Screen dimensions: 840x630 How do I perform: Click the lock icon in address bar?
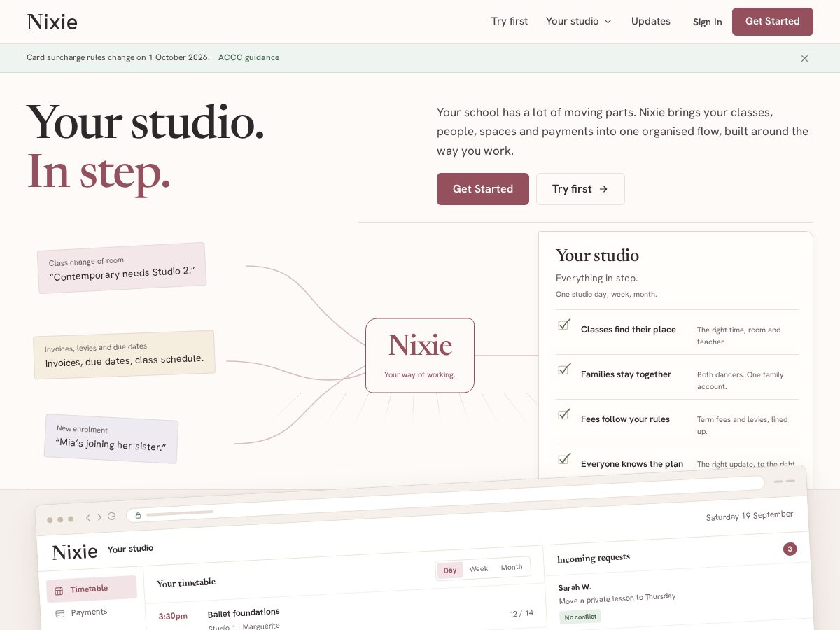coord(138,515)
